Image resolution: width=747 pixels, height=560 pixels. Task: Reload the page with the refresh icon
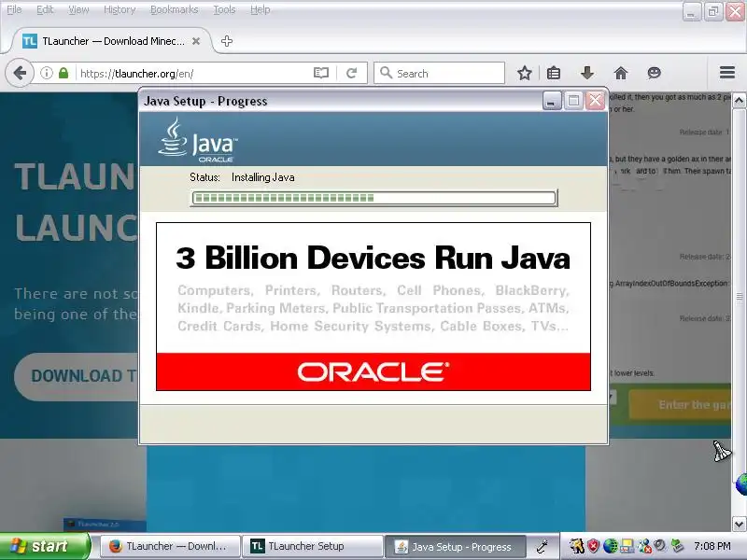pyautogui.click(x=352, y=73)
